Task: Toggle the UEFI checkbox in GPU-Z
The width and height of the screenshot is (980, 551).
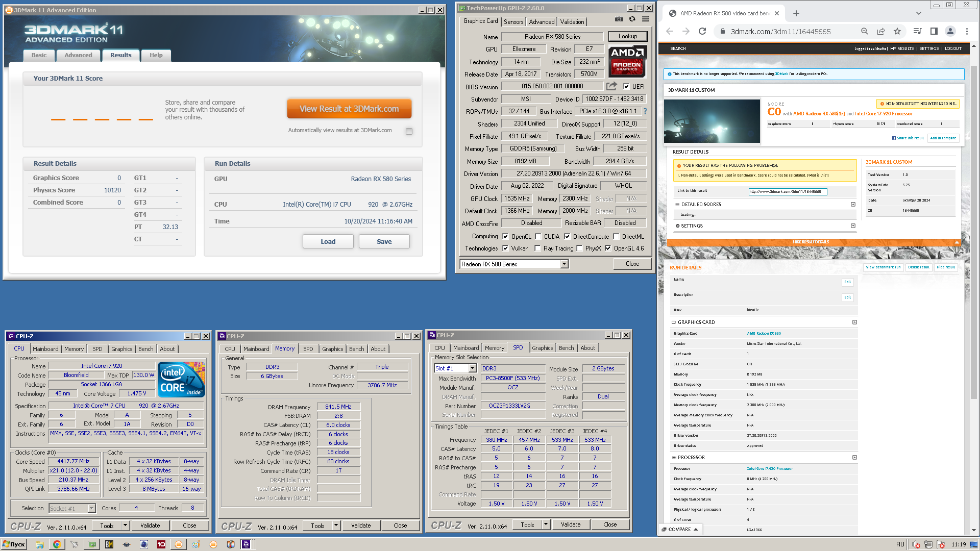Action: point(626,86)
